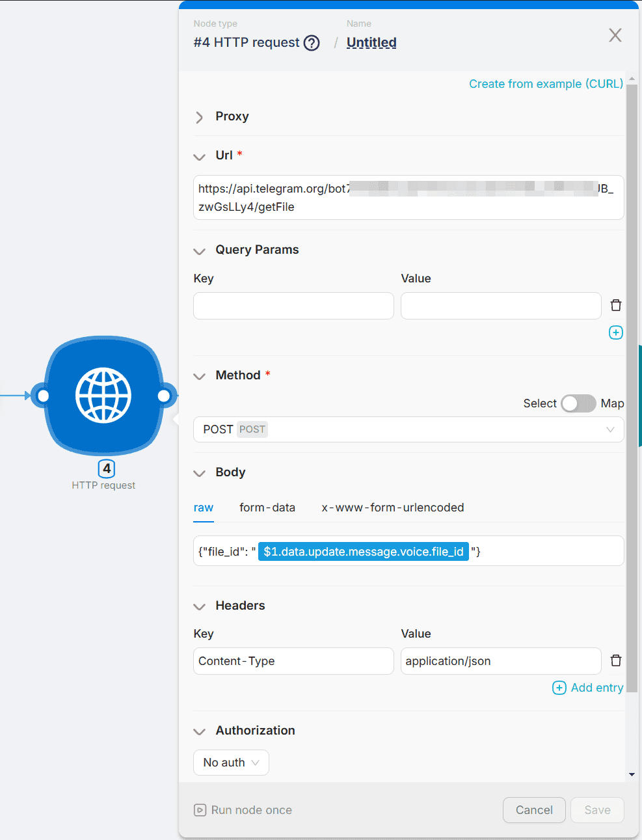This screenshot has width=642, height=840.
Task: Click the node's left input connector
Action: (x=43, y=396)
